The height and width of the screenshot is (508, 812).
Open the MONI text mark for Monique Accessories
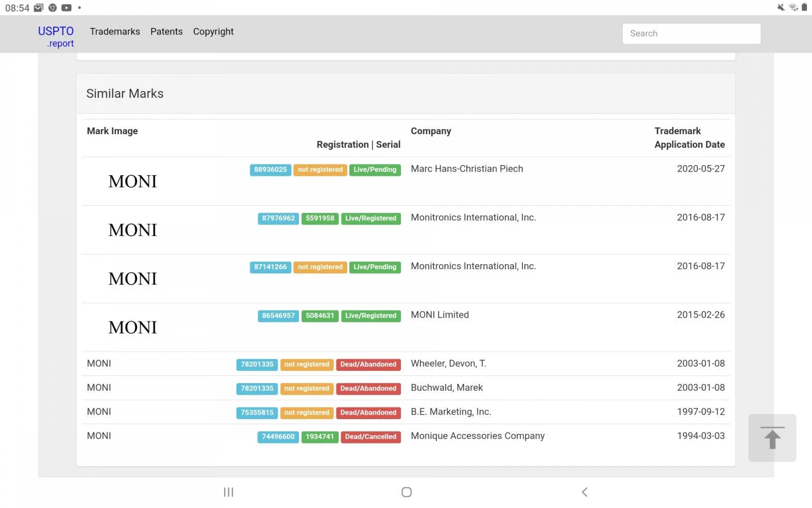pos(99,436)
